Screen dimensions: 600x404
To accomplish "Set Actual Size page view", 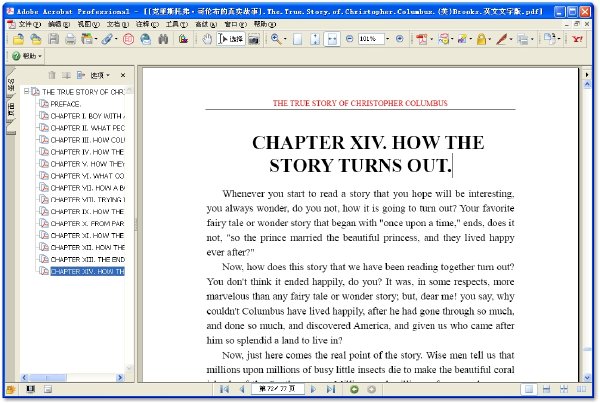I will pos(298,39).
